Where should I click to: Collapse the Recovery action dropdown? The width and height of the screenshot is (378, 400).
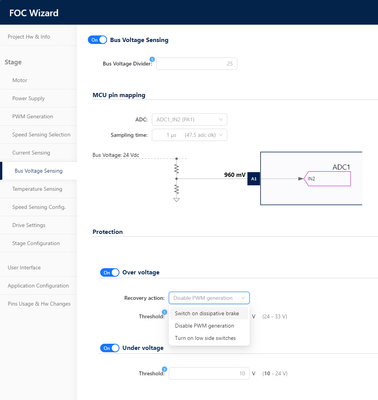point(209,298)
